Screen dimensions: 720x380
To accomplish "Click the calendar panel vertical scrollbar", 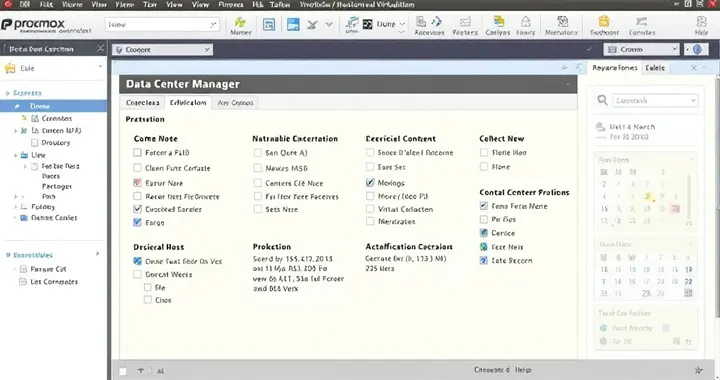I will click(688, 197).
